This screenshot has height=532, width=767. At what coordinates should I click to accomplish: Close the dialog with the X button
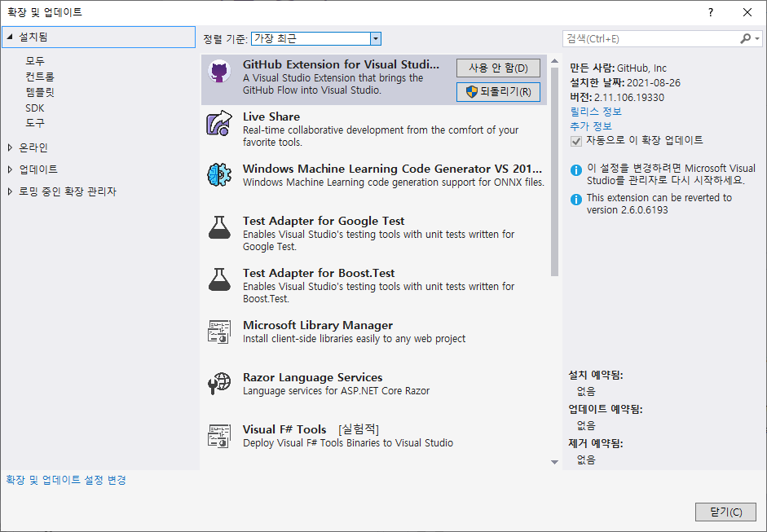click(x=747, y=13)
